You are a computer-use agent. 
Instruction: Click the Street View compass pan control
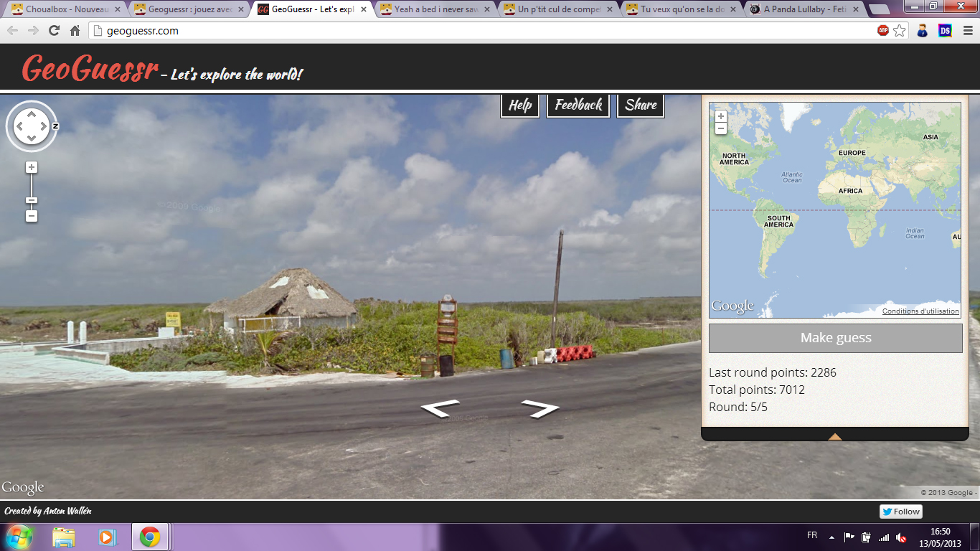tap(32, 126)
